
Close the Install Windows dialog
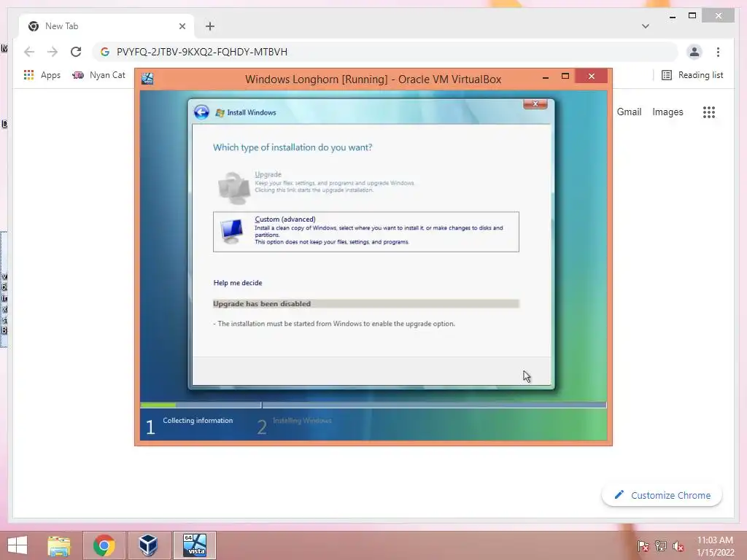(535, 104)
